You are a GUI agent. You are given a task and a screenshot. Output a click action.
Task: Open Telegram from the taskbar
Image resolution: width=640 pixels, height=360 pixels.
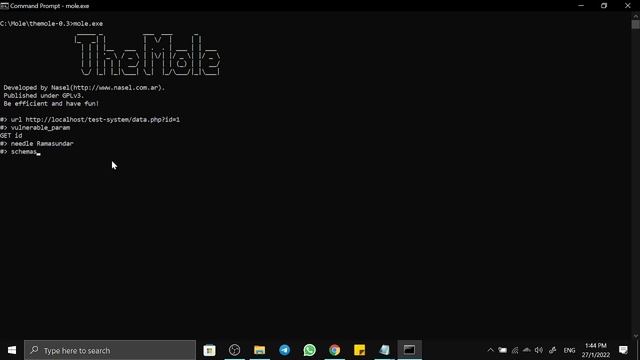(x=284, y=350)
